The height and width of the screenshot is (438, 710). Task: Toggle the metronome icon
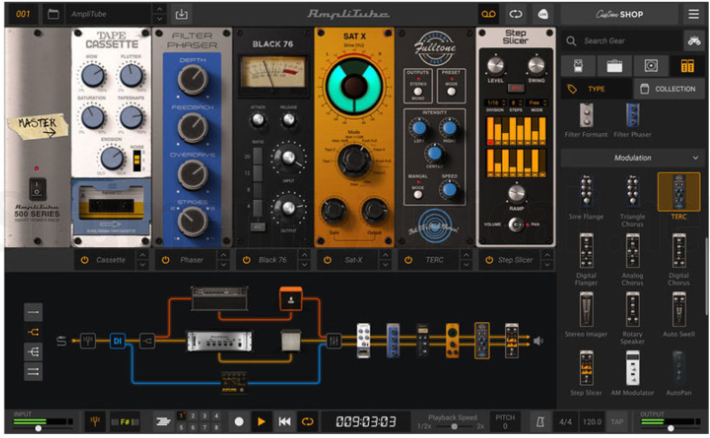540,422
